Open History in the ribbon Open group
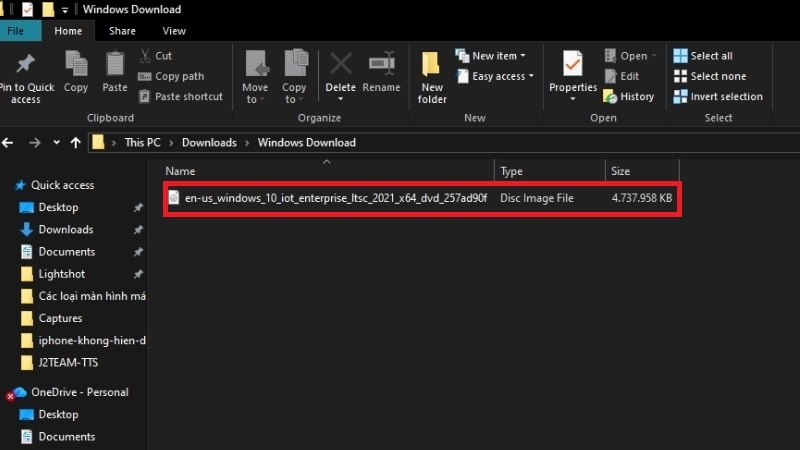Image resolution: width=800 pixels, height=450 pixels. pyautogui.click(x=628, y=97)
